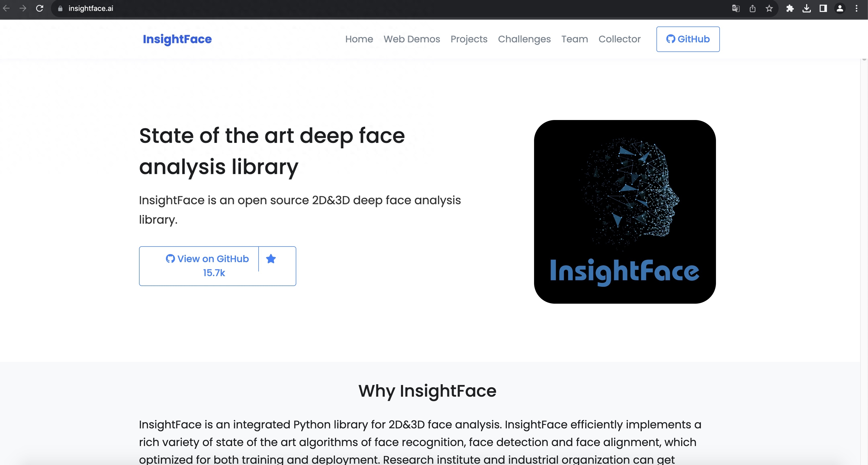Open the Web Demos nav item
This screenshot has width=868, height=465.
point(412,39)
